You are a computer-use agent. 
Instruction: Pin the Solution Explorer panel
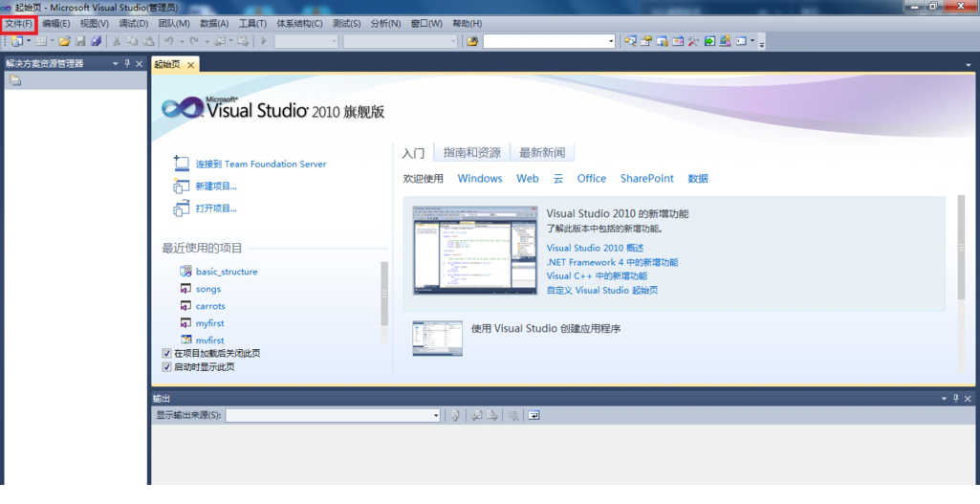click(x=127, y=64)
